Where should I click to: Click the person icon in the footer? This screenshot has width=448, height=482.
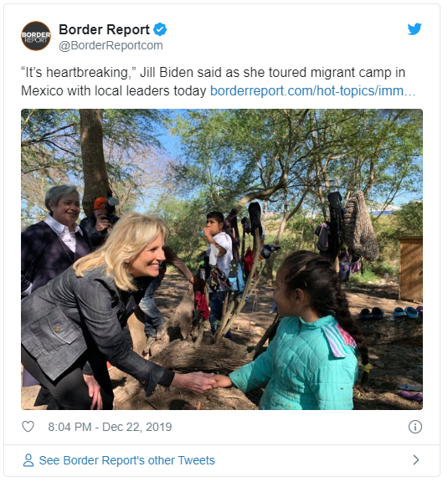(x=28, y=460)
